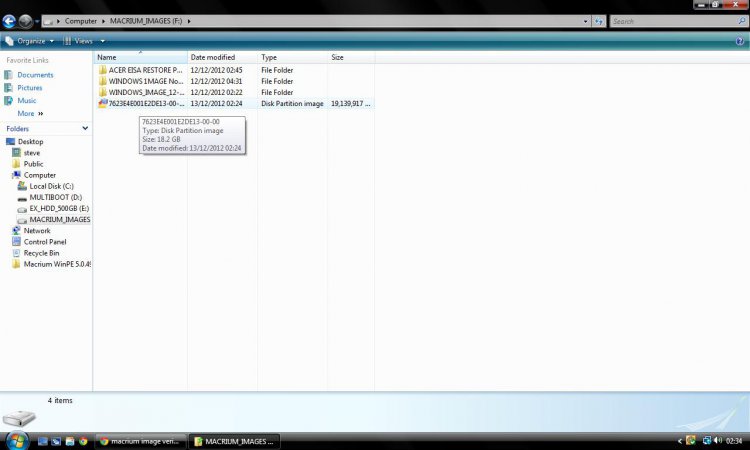The image size is (750, 450).
Task: Launch Chrome from quick launch
Action: (83, 441)
